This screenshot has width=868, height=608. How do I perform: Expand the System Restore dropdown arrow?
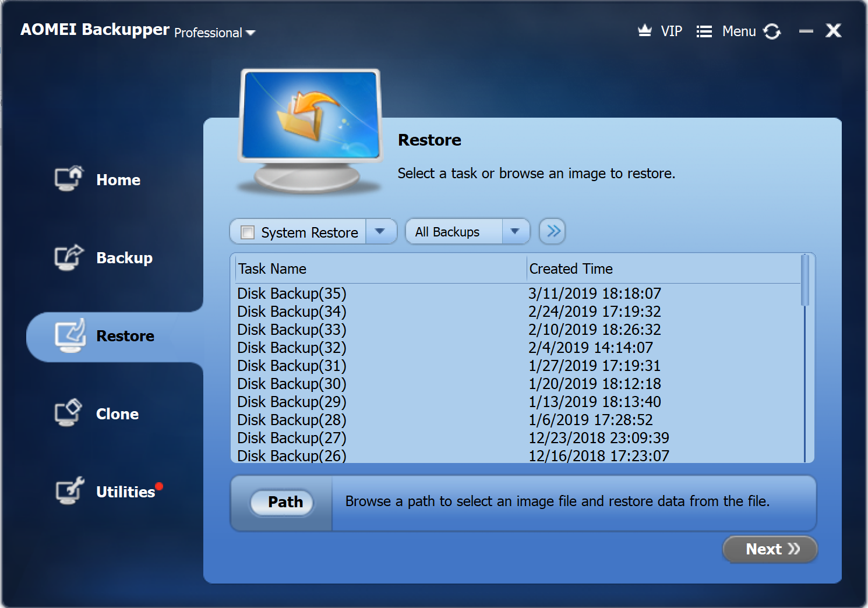click(x=380, y=231)
